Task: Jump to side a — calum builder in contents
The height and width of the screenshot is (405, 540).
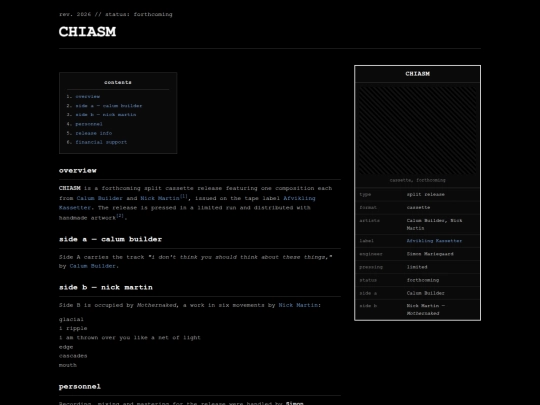Action: point(108,106)
